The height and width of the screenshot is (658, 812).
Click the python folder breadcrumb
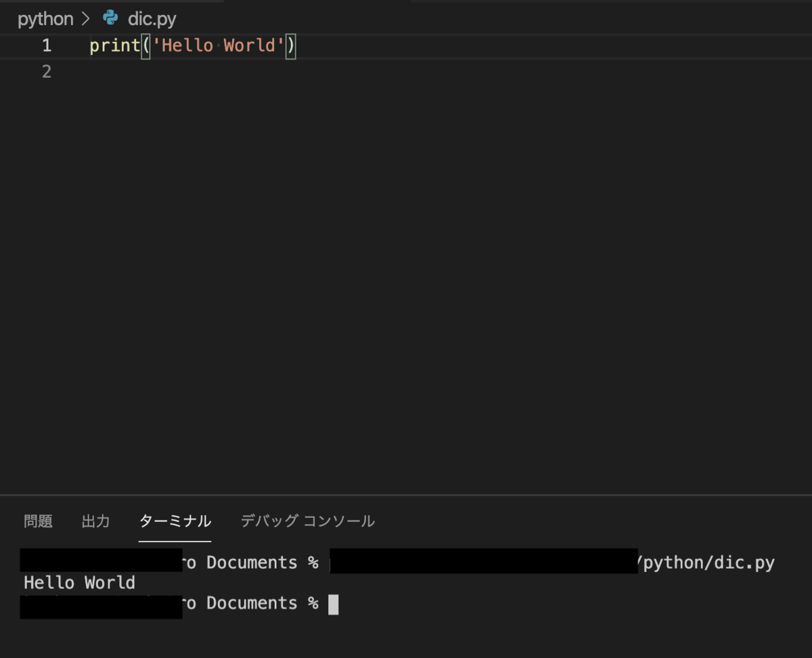(x=45, y=19)
